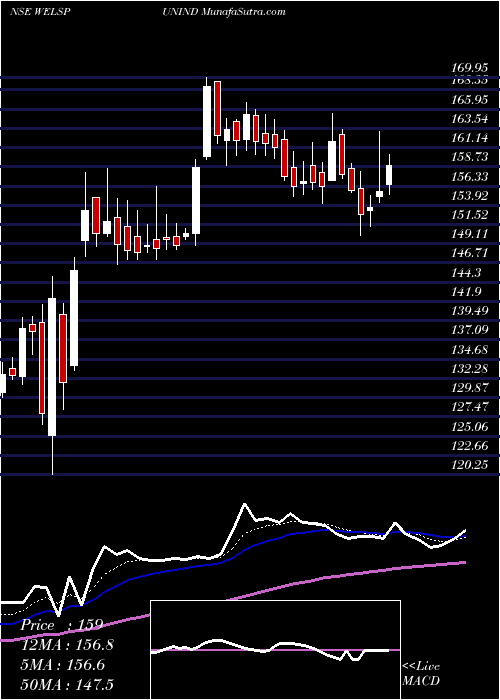
Task: Click the Price : 159 readout
Action: pyautogui.click(x=62, y=625)
